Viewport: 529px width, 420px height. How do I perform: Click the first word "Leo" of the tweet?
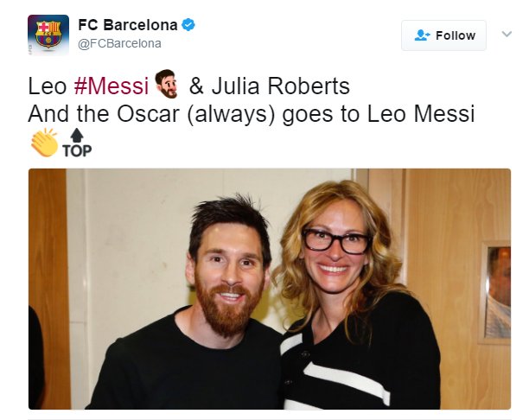pyautogui.click(x=47, y=86)
